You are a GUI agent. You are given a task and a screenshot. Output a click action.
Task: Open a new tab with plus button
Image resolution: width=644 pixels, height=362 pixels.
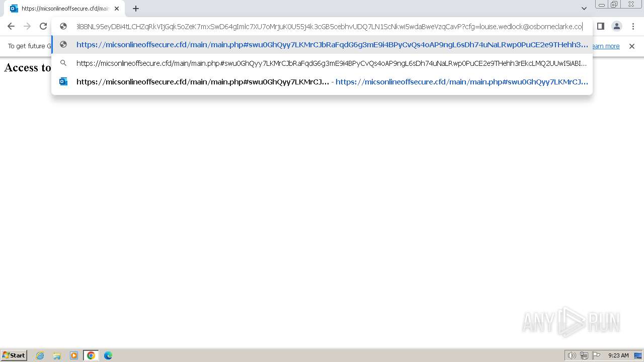click(x=136, y=9)
